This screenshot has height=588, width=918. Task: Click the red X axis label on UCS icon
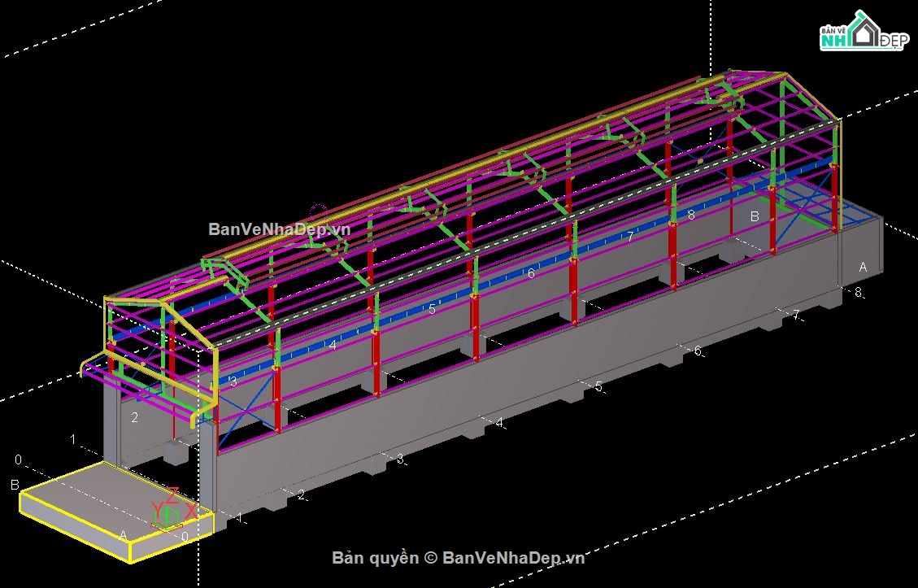click(x=190, y=510)
